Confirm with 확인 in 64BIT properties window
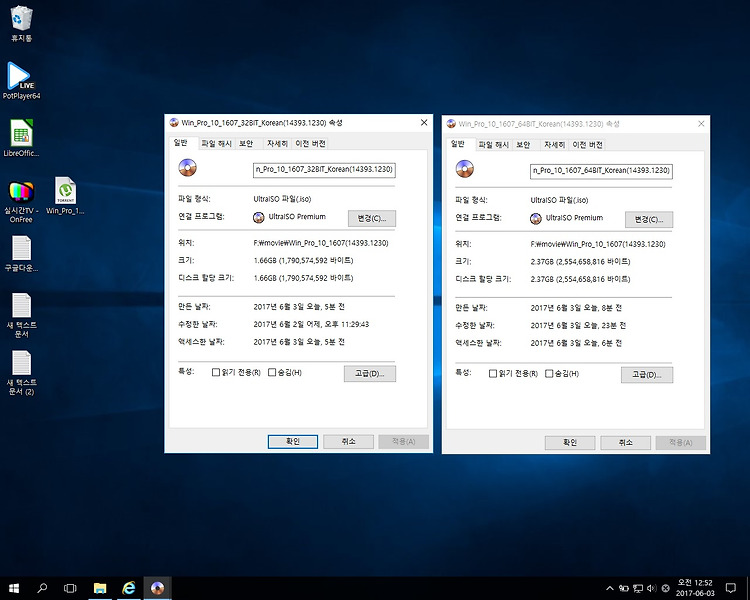This screenshot has width=750, height=600. (570, 443)
